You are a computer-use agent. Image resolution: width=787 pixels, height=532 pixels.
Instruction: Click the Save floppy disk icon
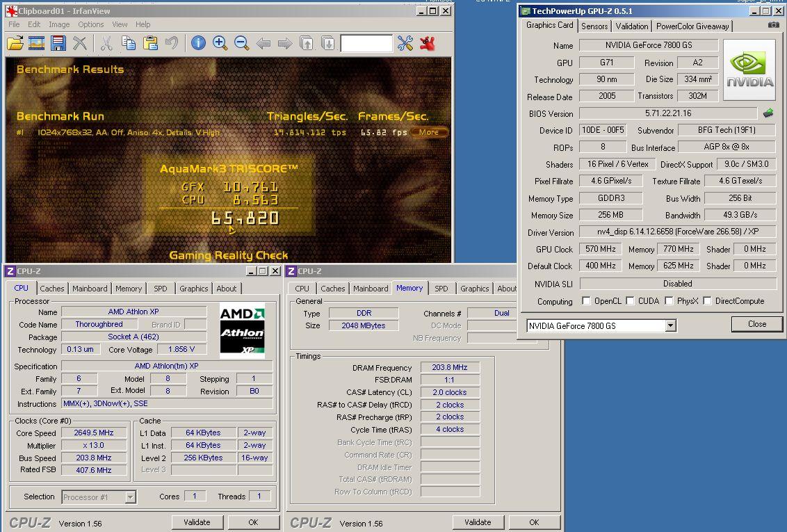pyautogui.click(x=58, y=44)
